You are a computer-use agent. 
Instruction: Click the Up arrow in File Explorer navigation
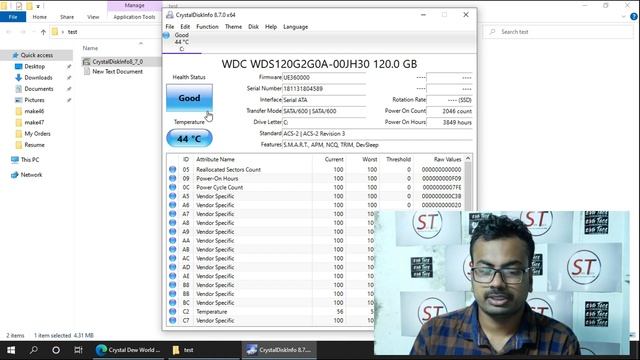click(43, 32)
